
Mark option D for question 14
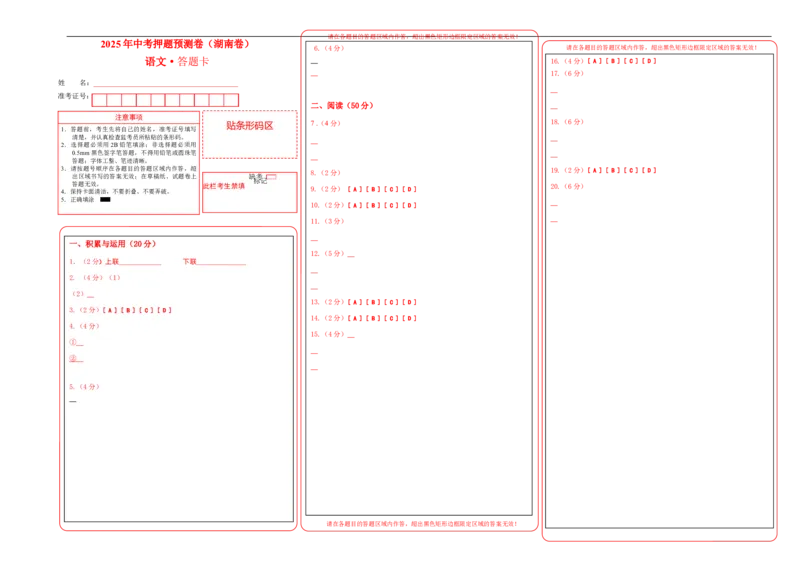[x=410, y=318]
